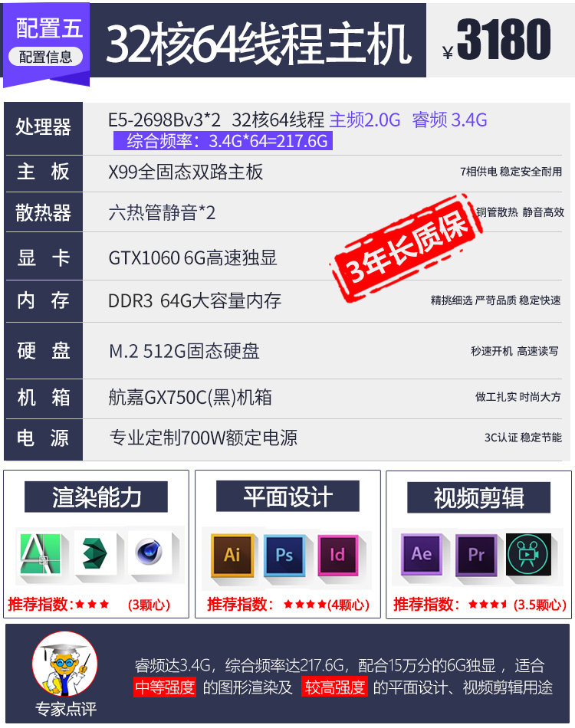575x728 pixels.
Task: Select the Illustrator Ai icon
Action: (x=232, y=555)
